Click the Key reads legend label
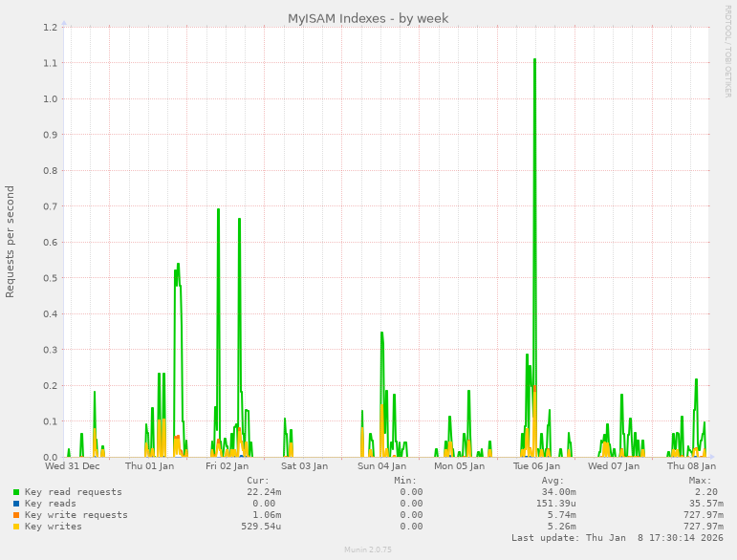The width and height of the screenshot is (737, 560). tap(51, 504)
